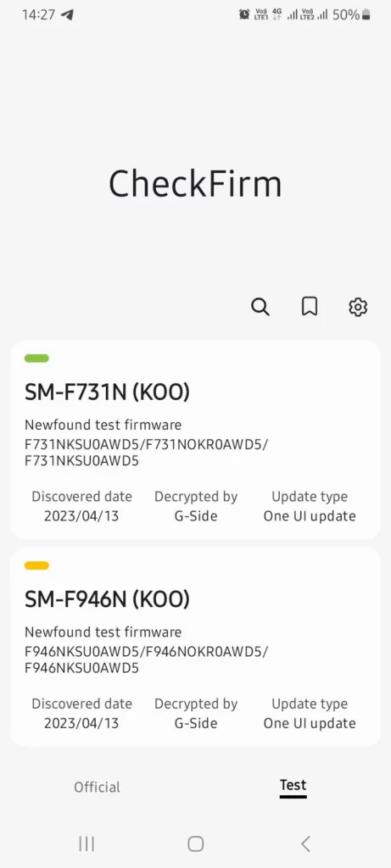Image resolution: width=391 pixels, height=868 pixels.
Task: Tap the yellow status indicator on SM-F946N
Action: 36,565
